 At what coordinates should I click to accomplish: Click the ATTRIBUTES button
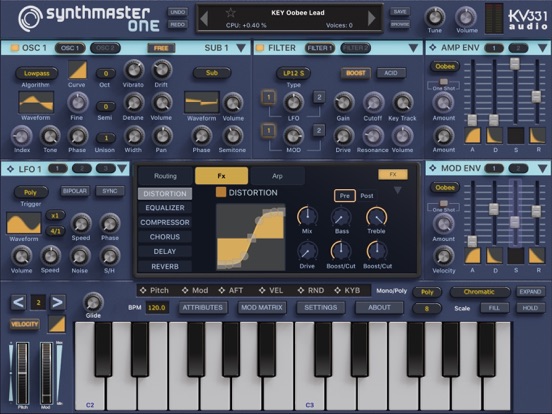pos(203,308)
